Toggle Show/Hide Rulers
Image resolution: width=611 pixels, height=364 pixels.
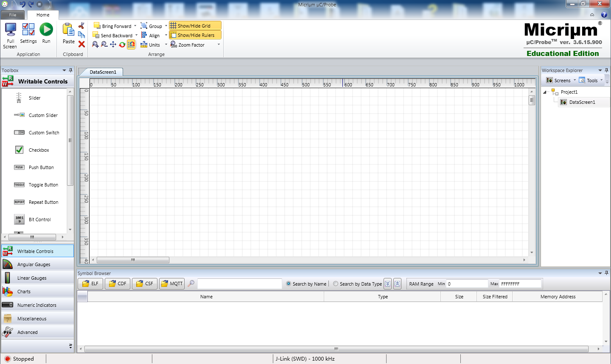[x=195, y=35]
